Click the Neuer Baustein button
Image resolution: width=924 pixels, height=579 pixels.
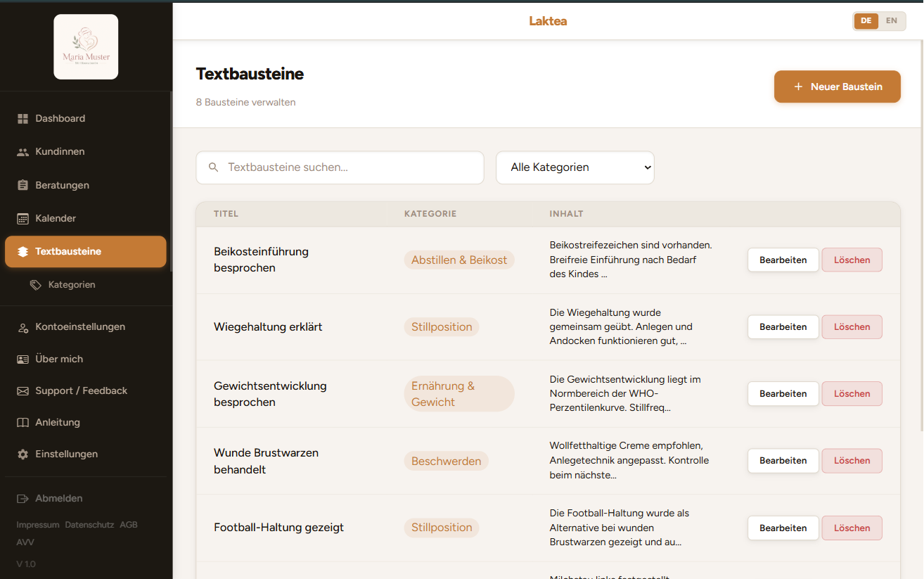(838, 87)
